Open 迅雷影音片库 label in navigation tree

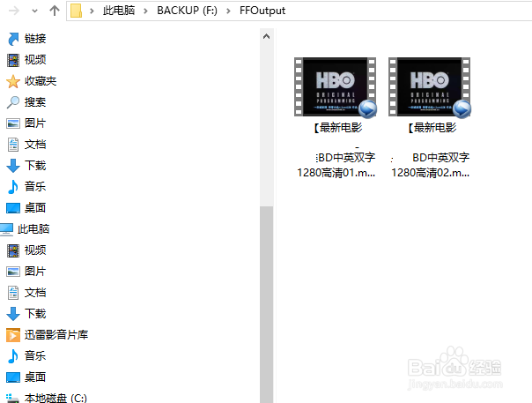pos(56,335)
